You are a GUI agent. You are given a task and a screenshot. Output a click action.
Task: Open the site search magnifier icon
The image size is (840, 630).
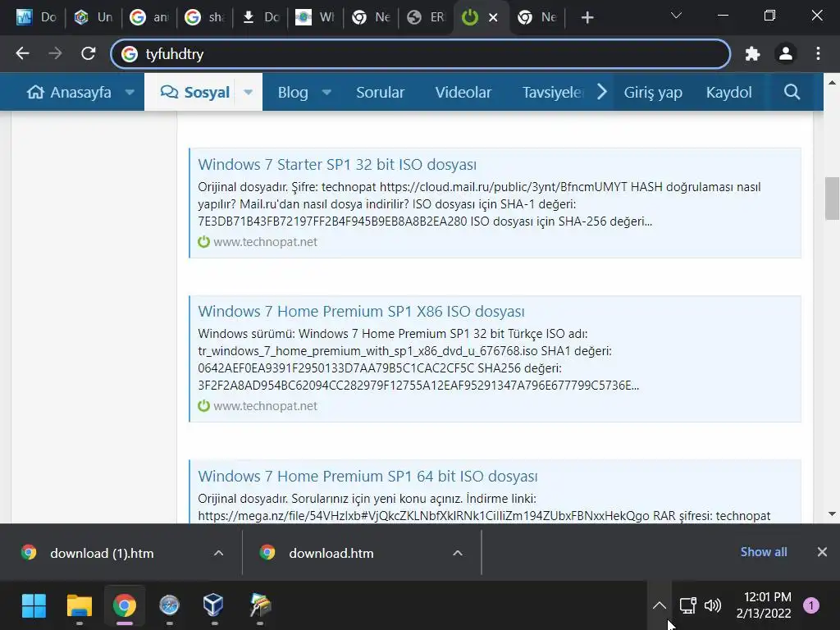point(792,92)
